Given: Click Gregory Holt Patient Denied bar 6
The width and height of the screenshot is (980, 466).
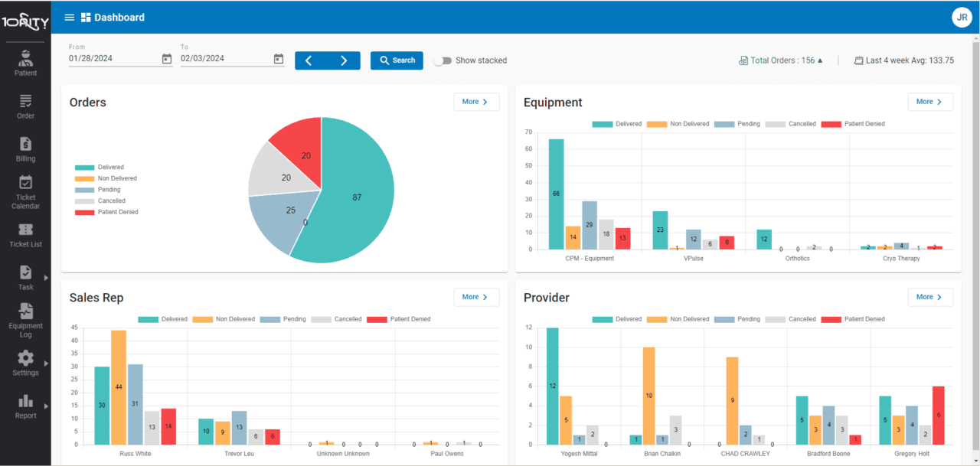Looking at the screenshot, I should (x=939, y=415).
